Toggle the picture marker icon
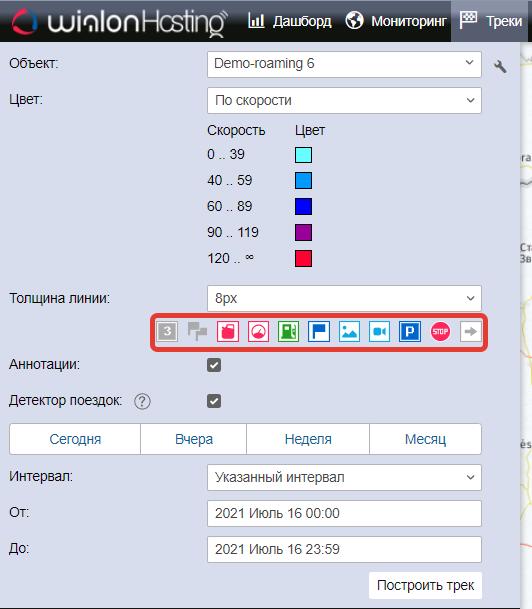The height and width of the screenshot is (609, 532). click(x=349, y=332)
